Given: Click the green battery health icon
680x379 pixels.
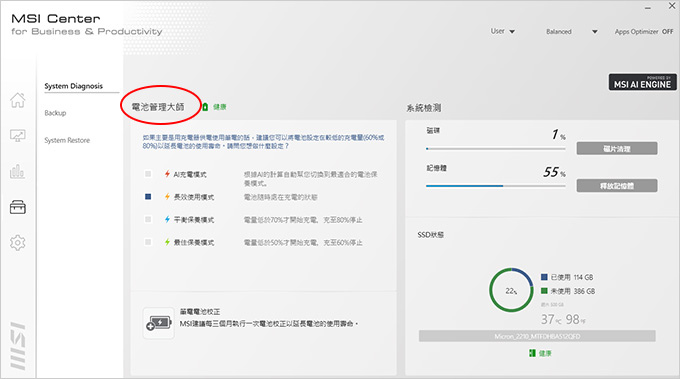Looking at the screenshot, I should pyautogui.click(x=205, y=107).
